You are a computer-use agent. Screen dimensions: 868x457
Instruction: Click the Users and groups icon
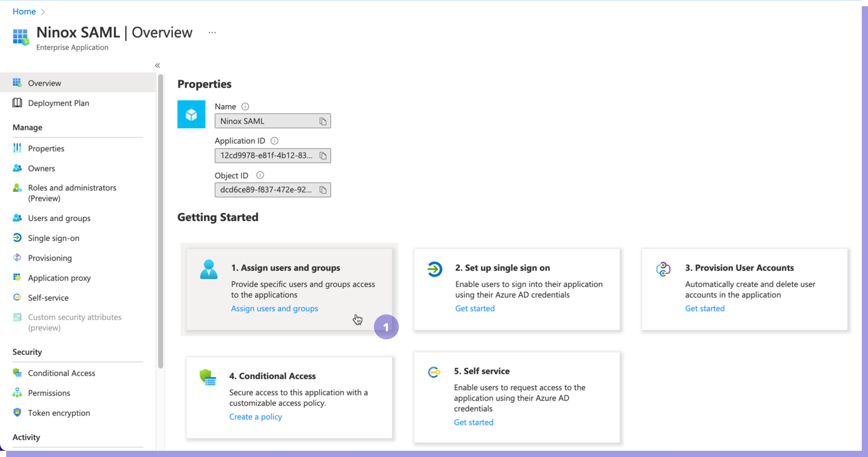click(17, 218)
